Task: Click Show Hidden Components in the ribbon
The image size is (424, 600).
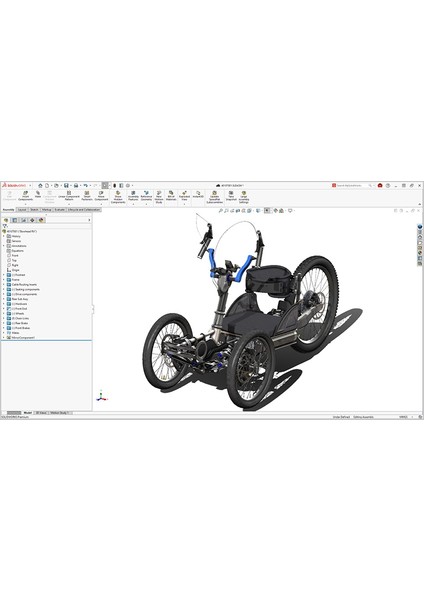Action: tap(118, 197)
